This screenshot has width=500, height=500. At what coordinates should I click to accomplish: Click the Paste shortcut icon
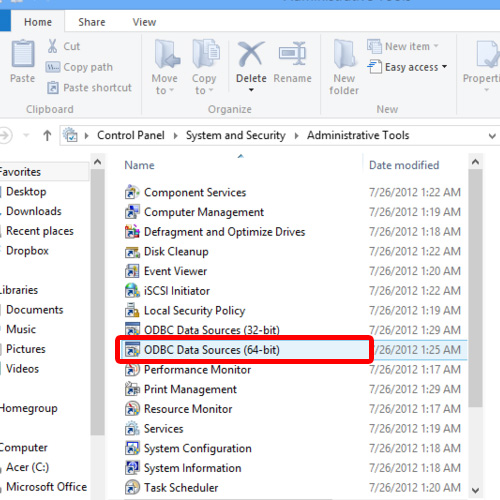(x=53, y=88)
